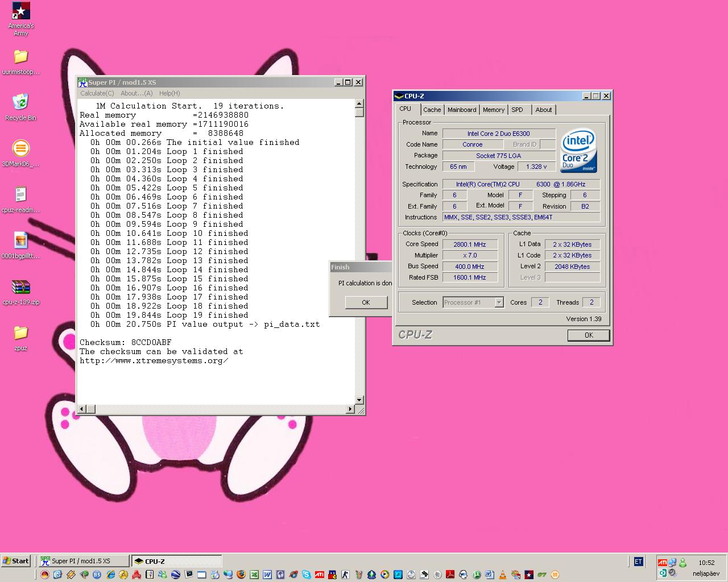728x582 pixels.
Task: Launch Skype from quick launch bar
Action: (306, 575)
